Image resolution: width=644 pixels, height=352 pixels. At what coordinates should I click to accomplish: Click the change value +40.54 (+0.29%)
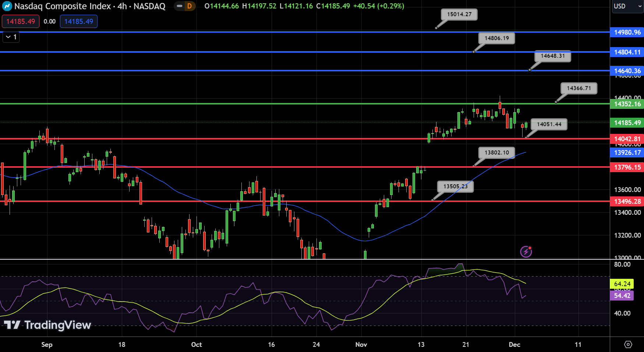(379, 6)
